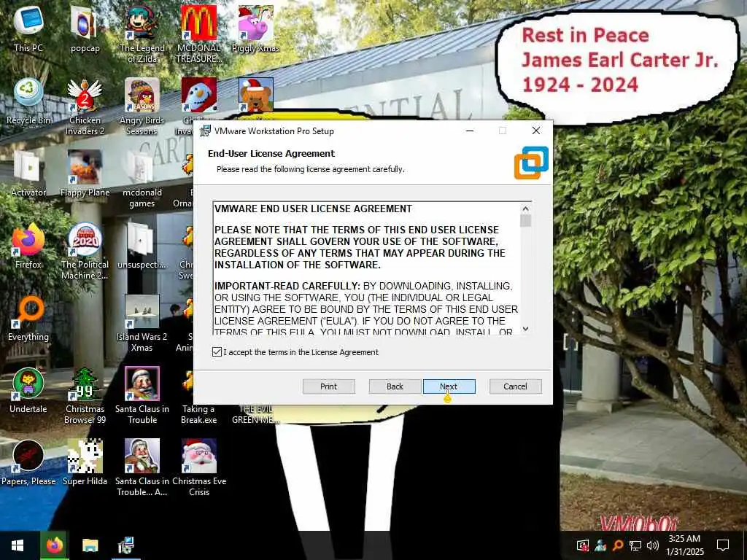Select the Firefox desktop shortcut

click(x=28, y=246)
